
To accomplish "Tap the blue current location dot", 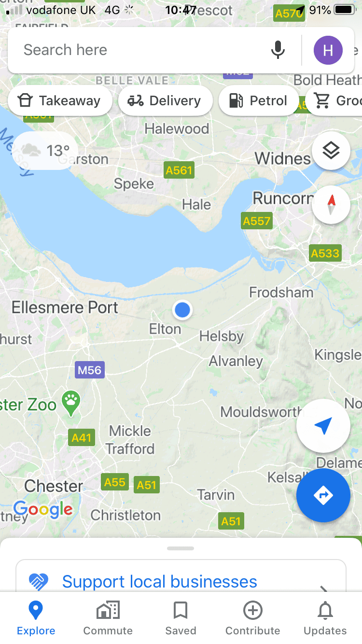I will [x=182, y=309].
